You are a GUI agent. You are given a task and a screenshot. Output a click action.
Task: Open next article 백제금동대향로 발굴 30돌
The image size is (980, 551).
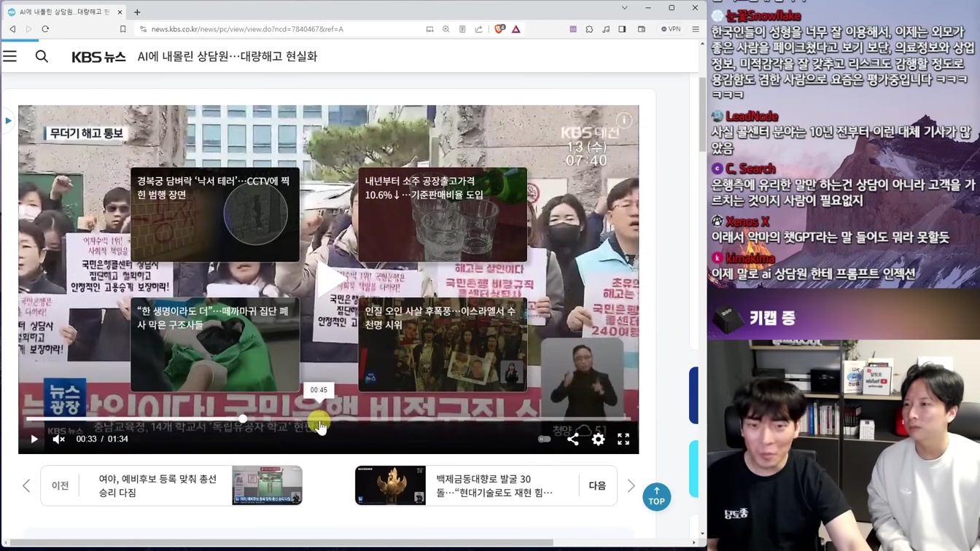click(x=486, y=485)
